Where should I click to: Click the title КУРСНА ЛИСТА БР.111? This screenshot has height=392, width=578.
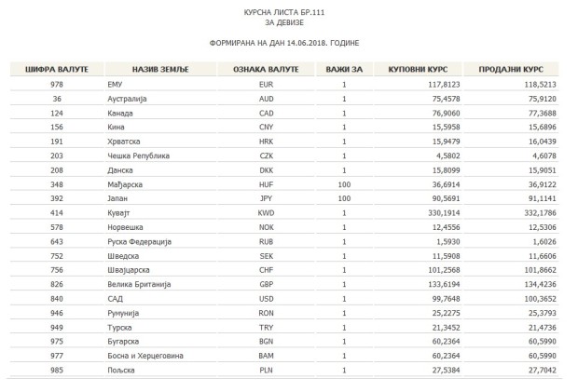[283, 12]
